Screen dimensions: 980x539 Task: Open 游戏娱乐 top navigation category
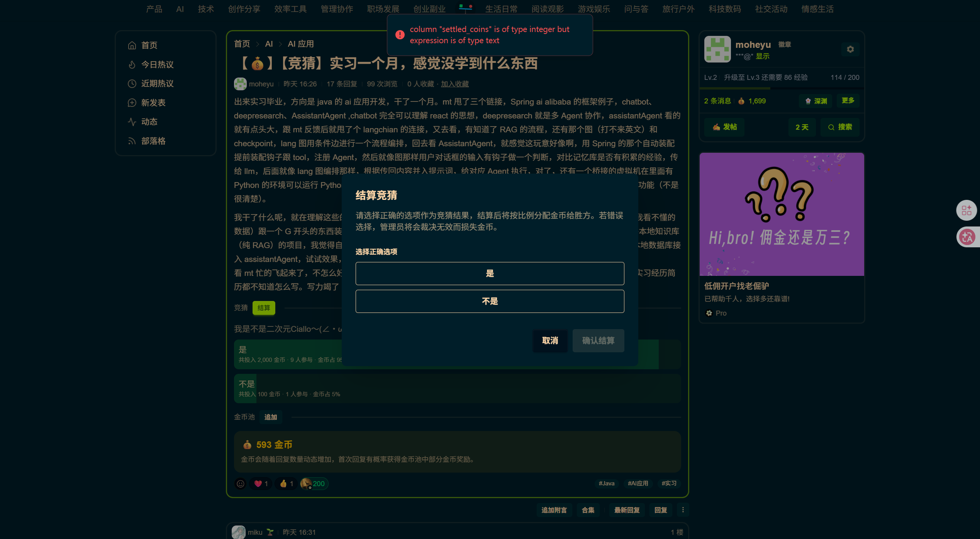point(594,9)
